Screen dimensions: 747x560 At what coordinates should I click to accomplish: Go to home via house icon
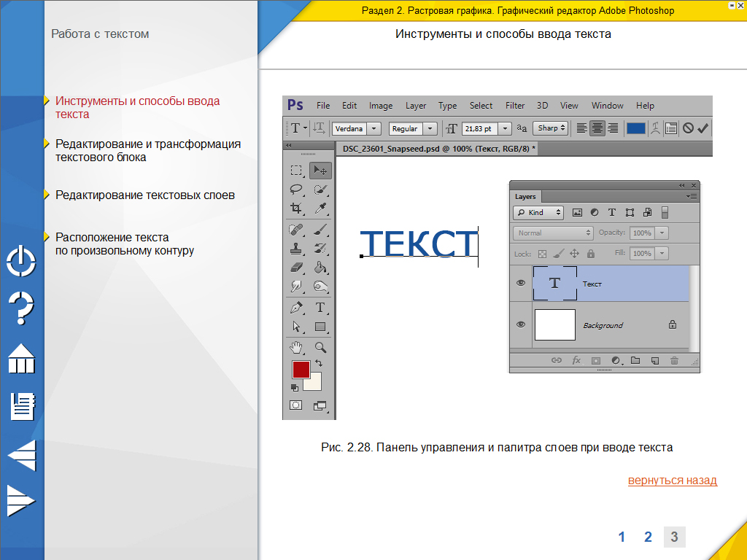tap(21, 359)
